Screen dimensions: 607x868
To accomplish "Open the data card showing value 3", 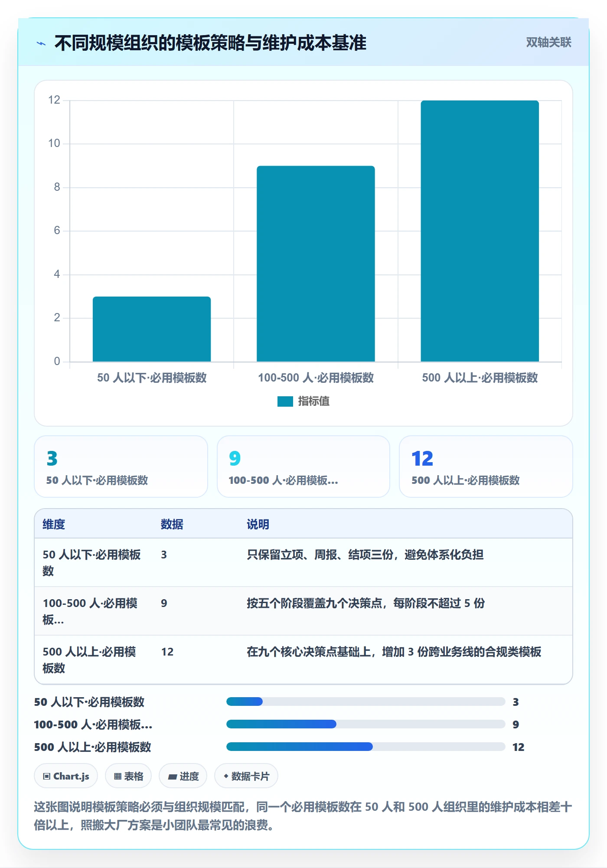I will click(121, 467).
